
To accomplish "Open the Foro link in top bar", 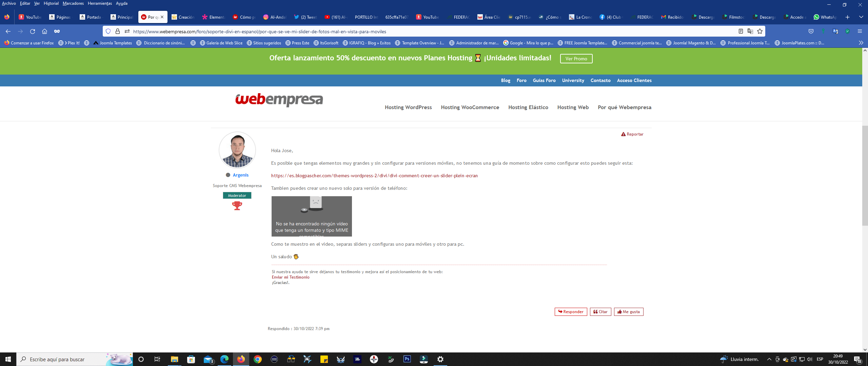I will 521,80.
